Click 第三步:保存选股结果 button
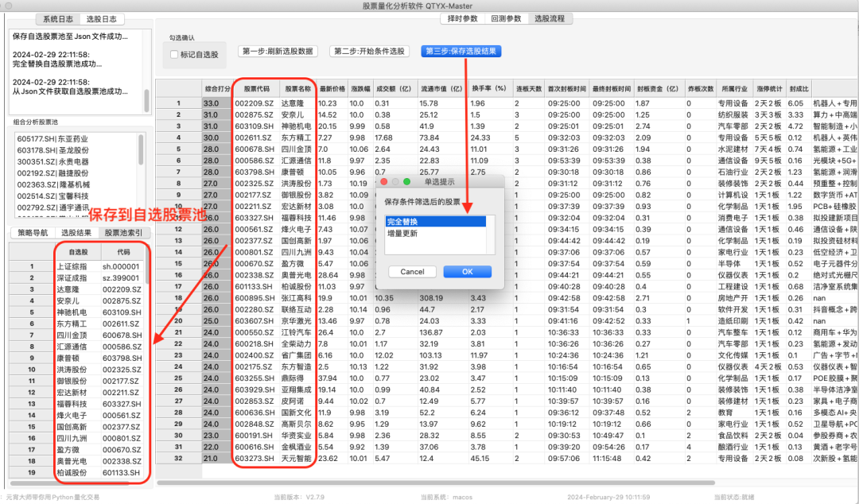Viewport: 859px width, 504px height. pos(461,51)
